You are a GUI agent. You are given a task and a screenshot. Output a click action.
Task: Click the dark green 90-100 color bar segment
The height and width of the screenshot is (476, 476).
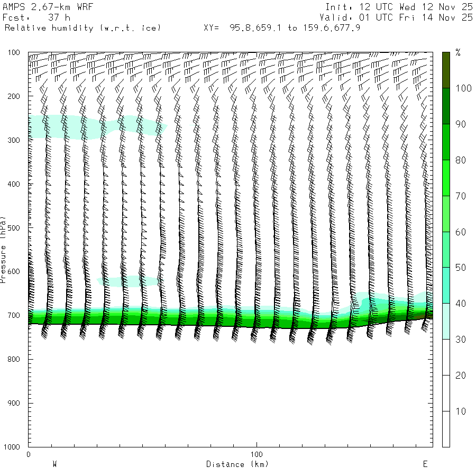pyautogui.click(x=446, y=106)
